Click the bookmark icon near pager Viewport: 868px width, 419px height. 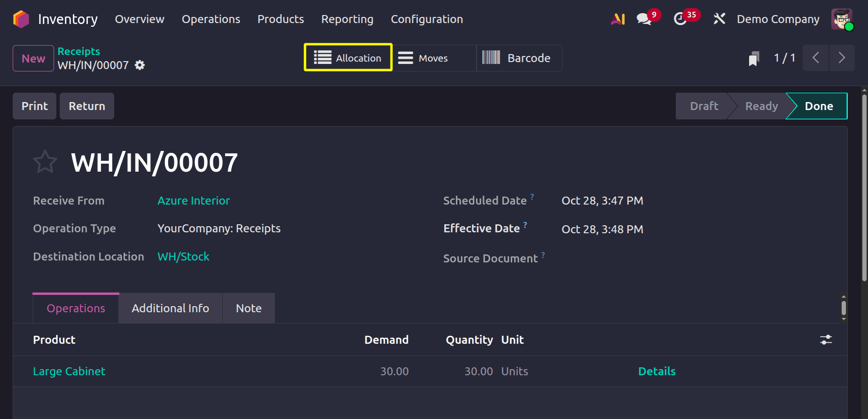pos(754,58)
